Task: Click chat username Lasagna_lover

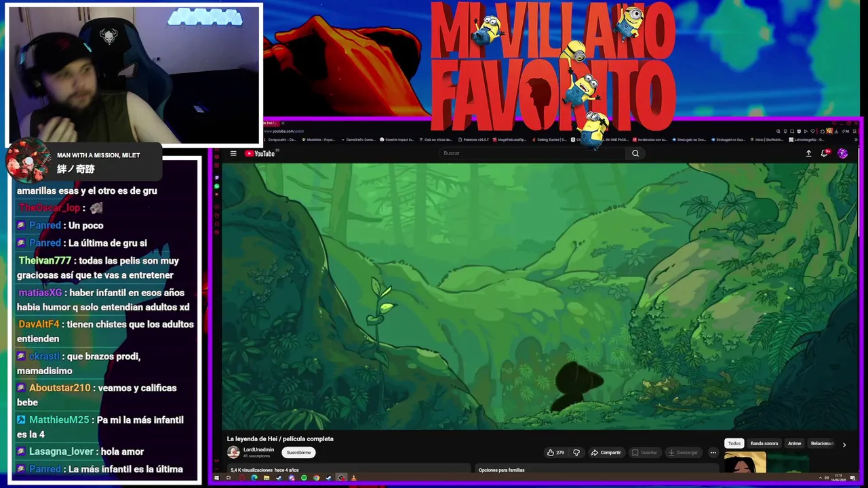Action: click(61, 451)
